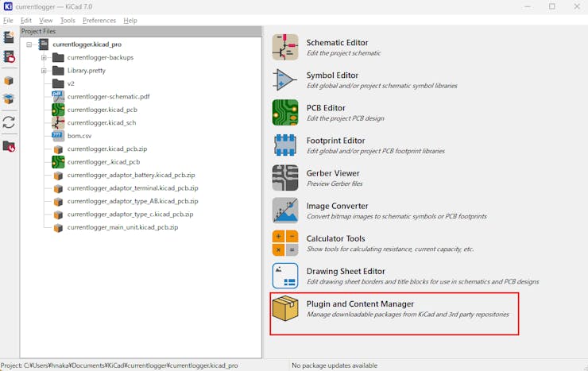Open the File menu
This screenshot has width=588, height=371.
[8, 20]
